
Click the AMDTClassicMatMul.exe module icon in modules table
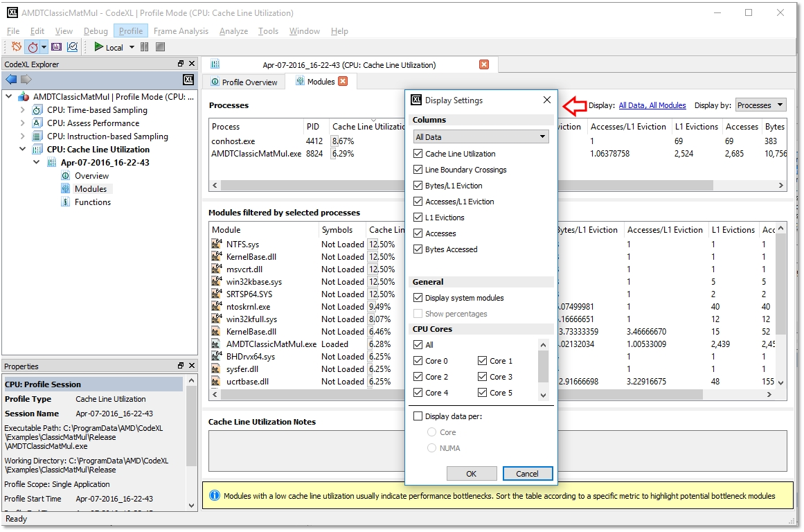tap(217, 344)
